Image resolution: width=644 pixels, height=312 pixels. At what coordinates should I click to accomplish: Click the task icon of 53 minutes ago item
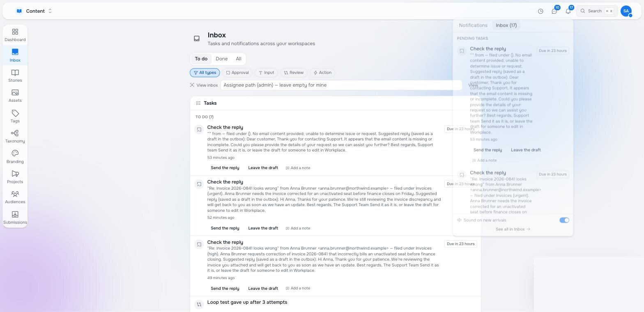tap(199, 130)
